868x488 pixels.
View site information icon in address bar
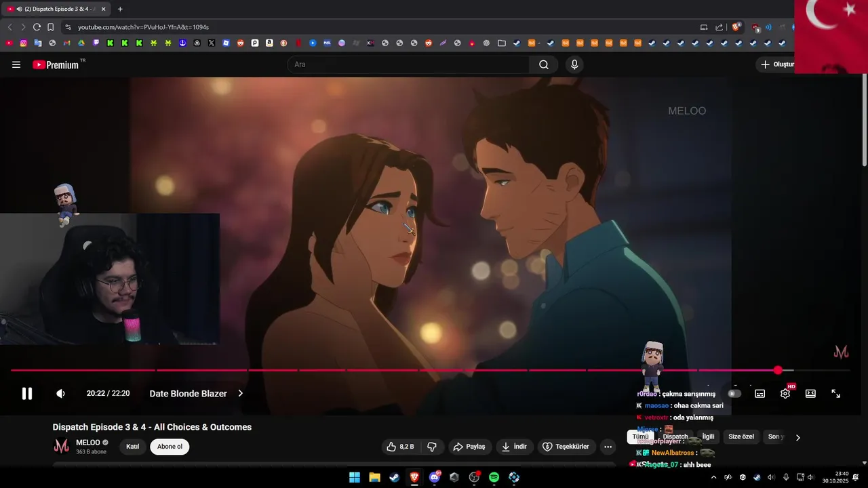click(x=68, y=27)
